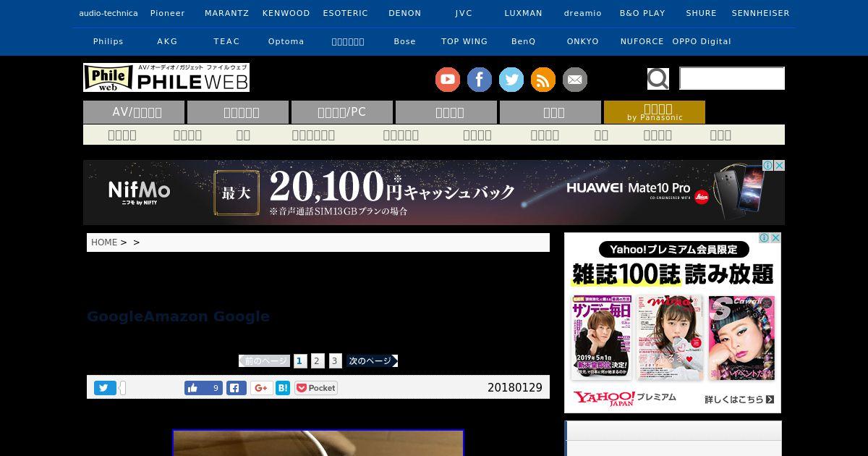Click the gray mail envelope icon
This screenshot has height=456, width=868.
575,80
